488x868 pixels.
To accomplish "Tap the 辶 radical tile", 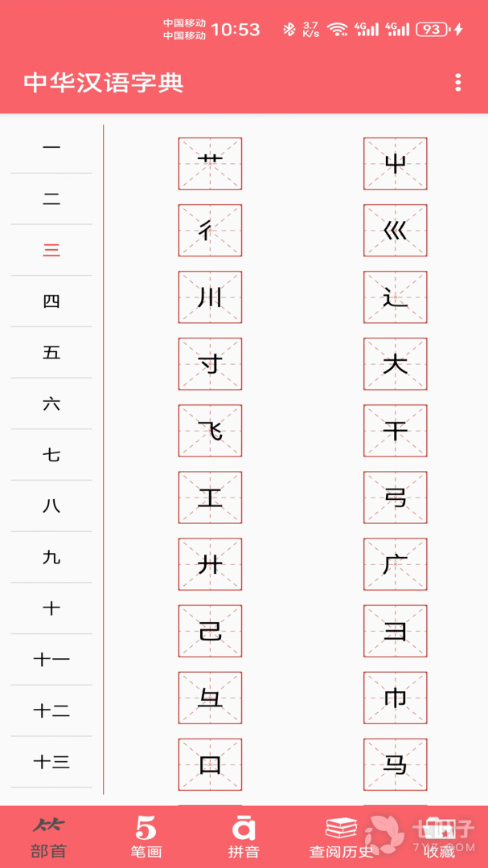I will 396,297.
